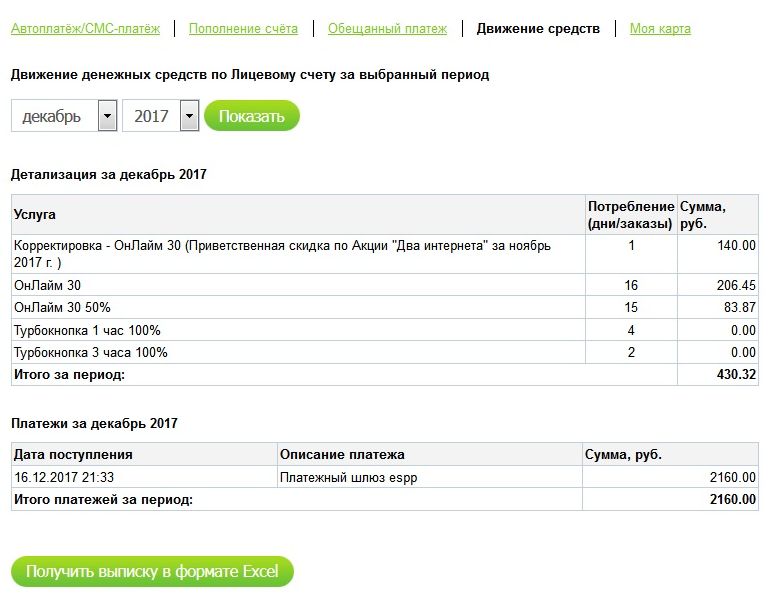The width and height of the screenshot is (776, 608).
Task: Open the Автоплатёж/СМС-платёж tab
Action: (x=85, y=29)
